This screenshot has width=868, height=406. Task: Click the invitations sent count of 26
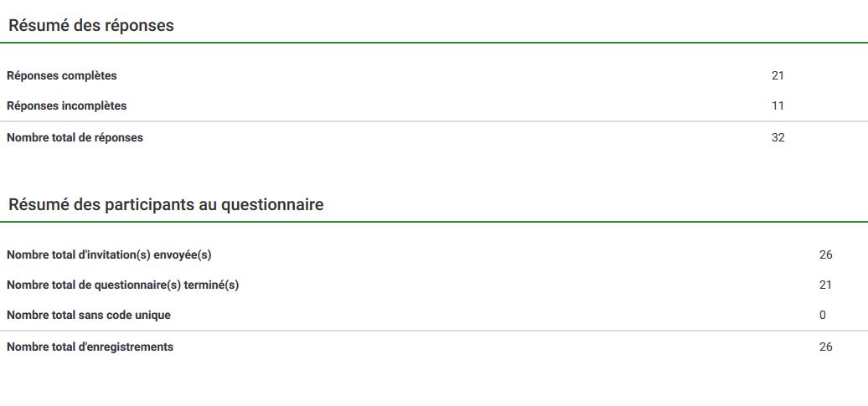(825, 255)
